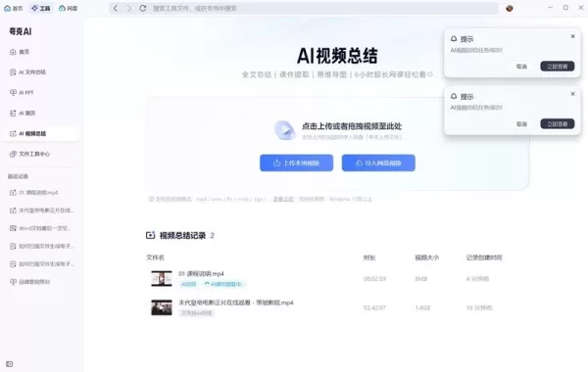
Task: Click the 记录创建时间 column header
Action: pyautogui.click(x=484, y=257)
